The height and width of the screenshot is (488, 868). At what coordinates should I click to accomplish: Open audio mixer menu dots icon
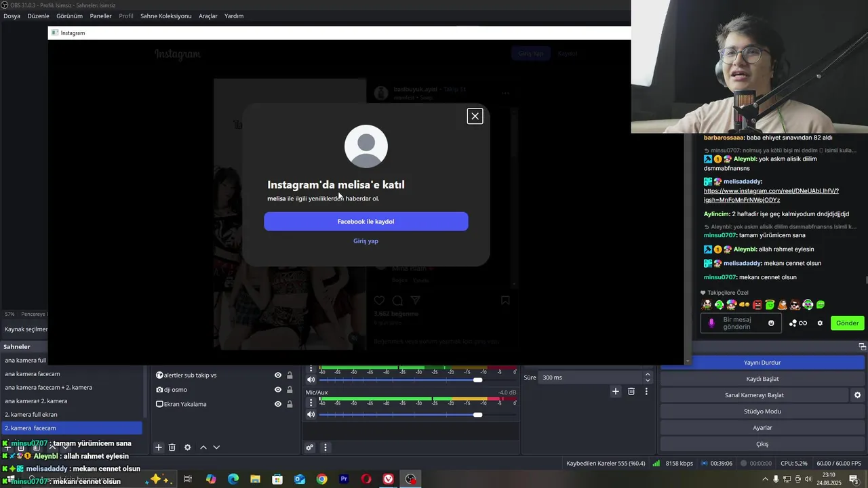(325, 447)
